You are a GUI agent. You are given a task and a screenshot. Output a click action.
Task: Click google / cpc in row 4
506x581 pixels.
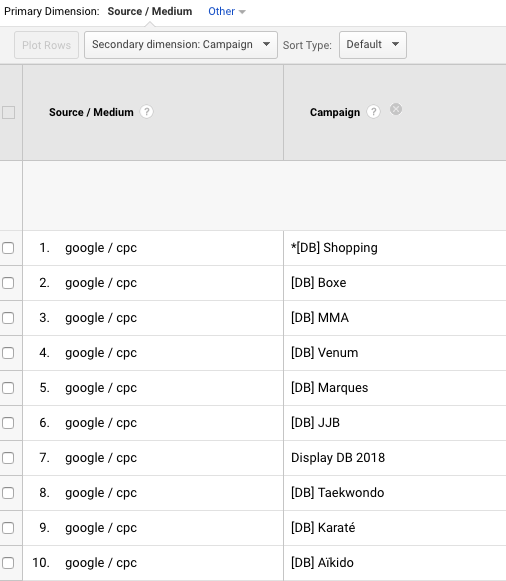tap(101, 353)
